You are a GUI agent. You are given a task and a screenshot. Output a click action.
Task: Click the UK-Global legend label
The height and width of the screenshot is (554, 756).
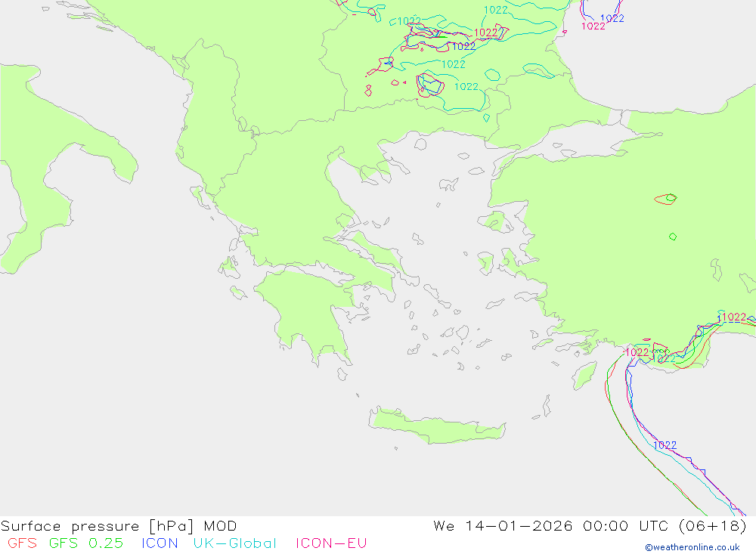tap(235, 543)
